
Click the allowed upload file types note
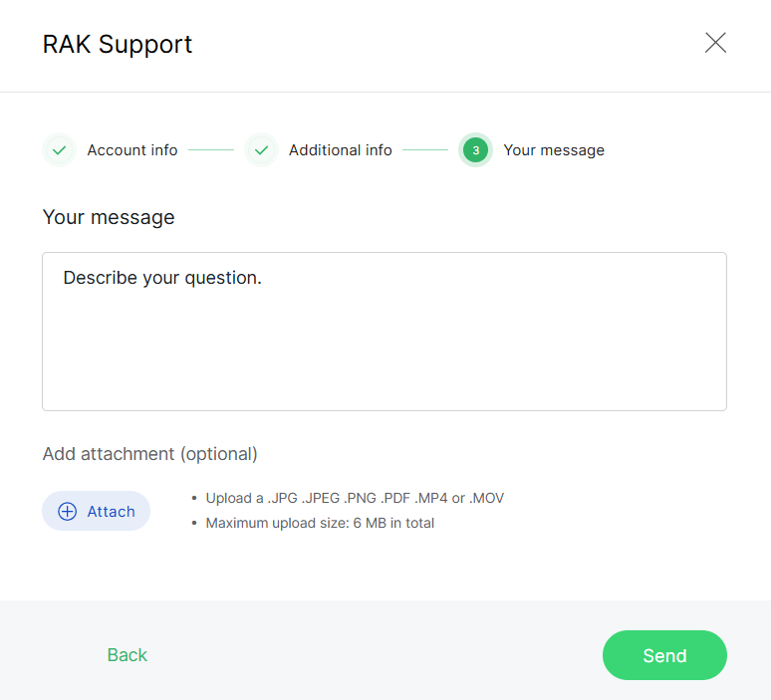coord(355,498)
